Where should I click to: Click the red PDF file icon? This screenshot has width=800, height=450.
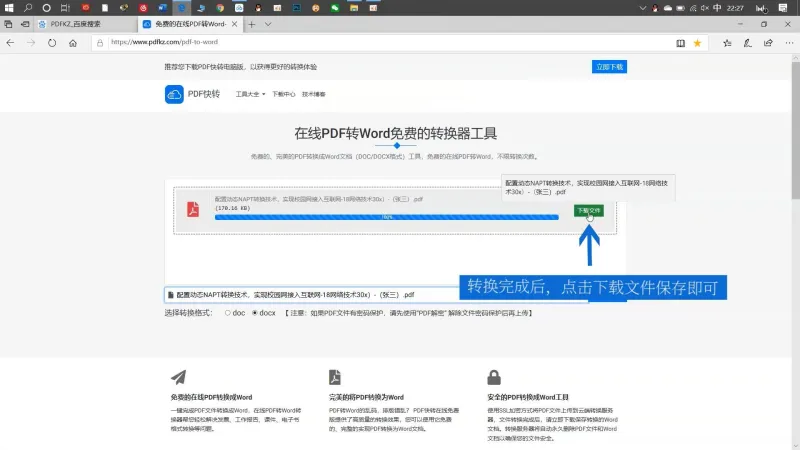pos(193,209)
